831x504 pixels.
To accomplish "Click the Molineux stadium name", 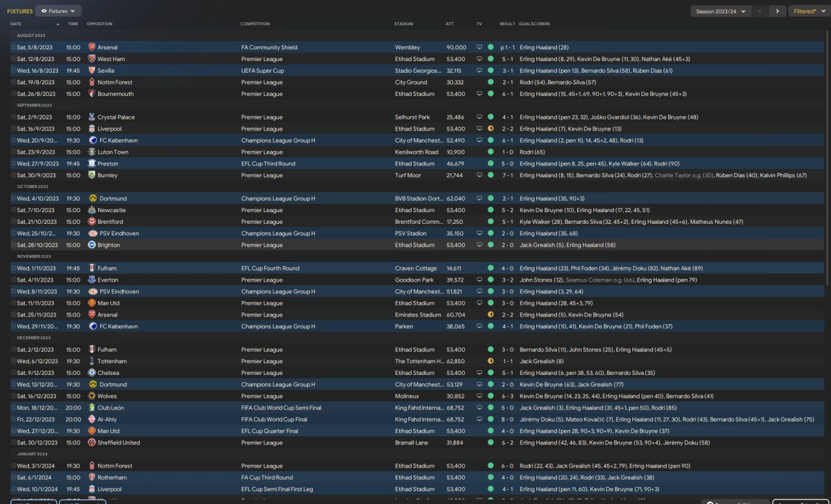I will pos(407,396).
